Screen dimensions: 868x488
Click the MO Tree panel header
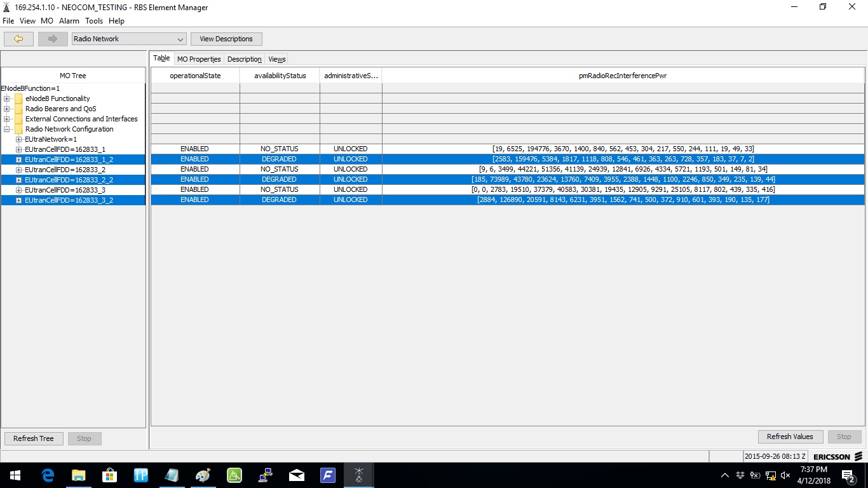click(x=73, y=76)
